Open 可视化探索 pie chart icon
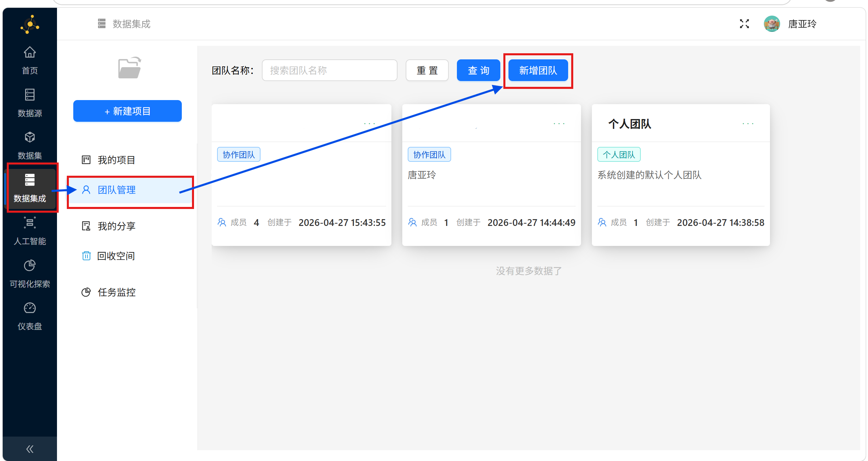This screenshot has width=868, height=461. [30, 266]
